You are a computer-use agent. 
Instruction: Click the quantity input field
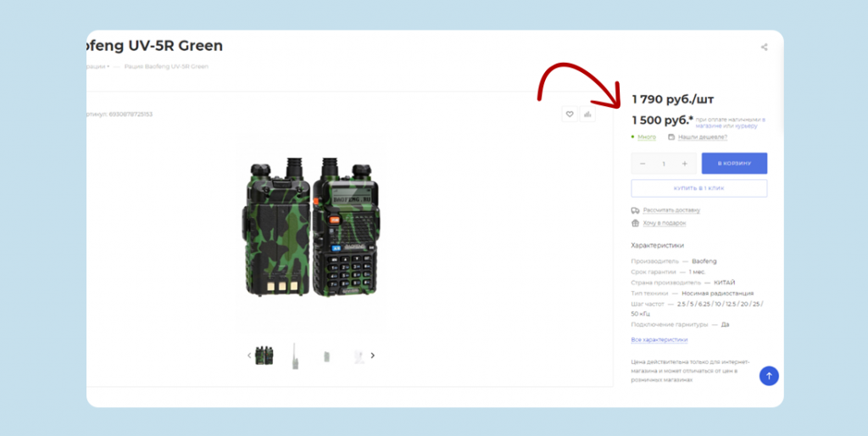664,164
